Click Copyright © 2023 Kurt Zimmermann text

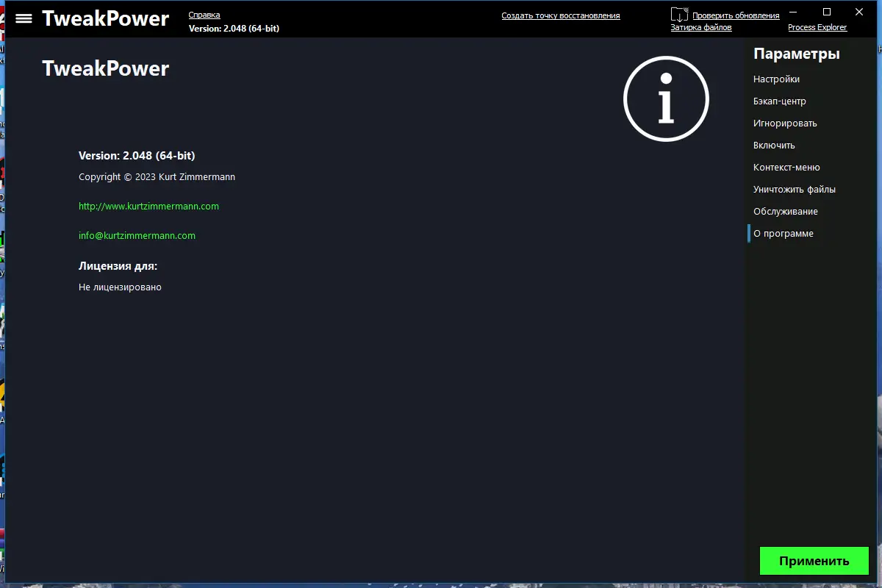[157, 177]
